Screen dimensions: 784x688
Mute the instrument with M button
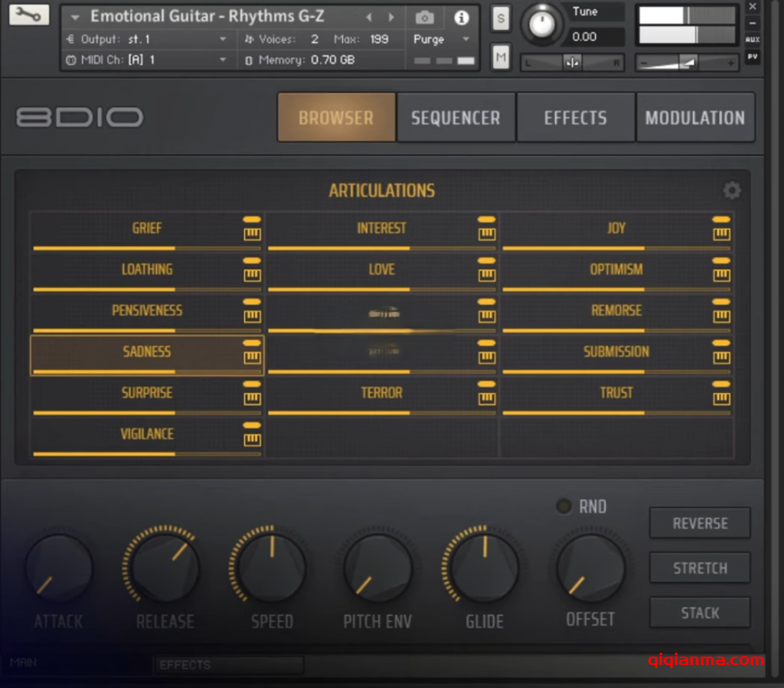click(x=501, y=57)
